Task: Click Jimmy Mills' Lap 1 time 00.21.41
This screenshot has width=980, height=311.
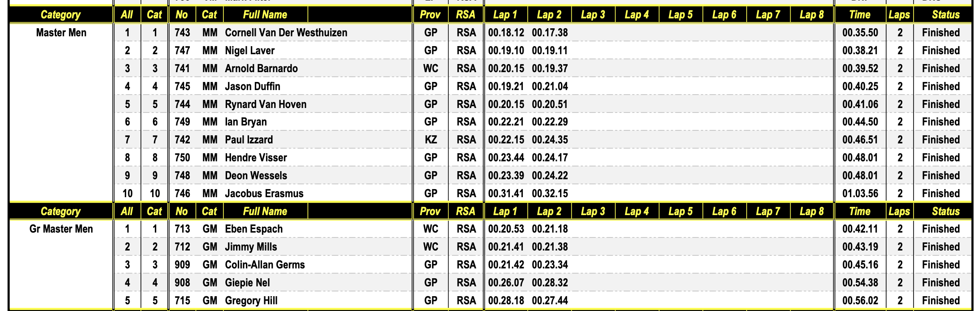Action: (506, 247)
